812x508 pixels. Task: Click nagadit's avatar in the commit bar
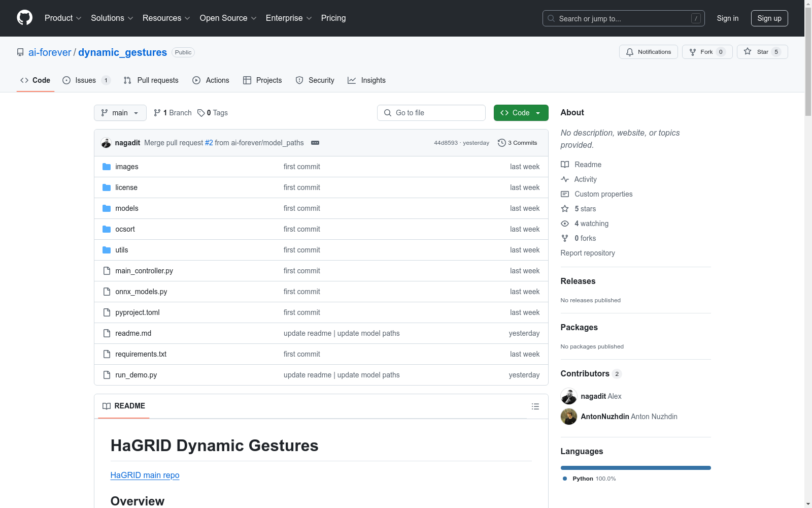tap(106, 143)
